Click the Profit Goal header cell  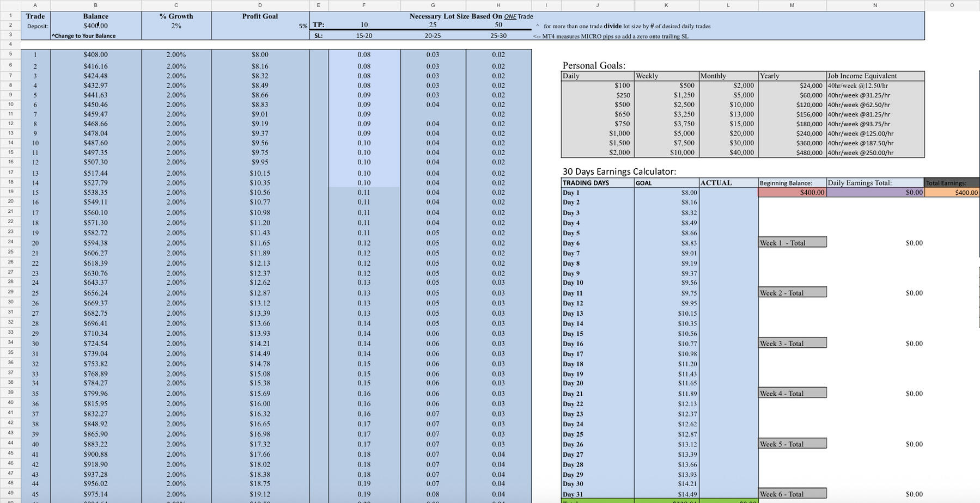click(260, 16)
